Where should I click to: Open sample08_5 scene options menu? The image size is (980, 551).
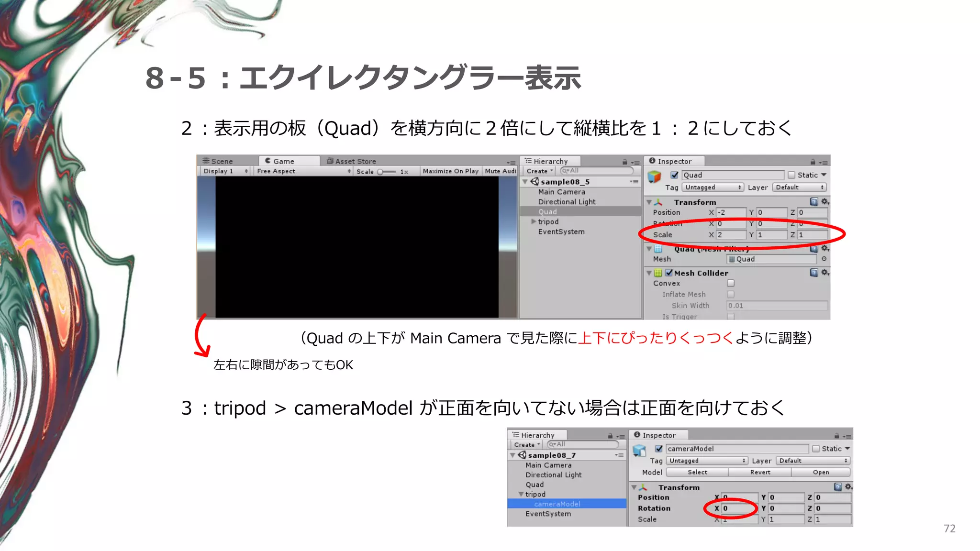(634, 182)
